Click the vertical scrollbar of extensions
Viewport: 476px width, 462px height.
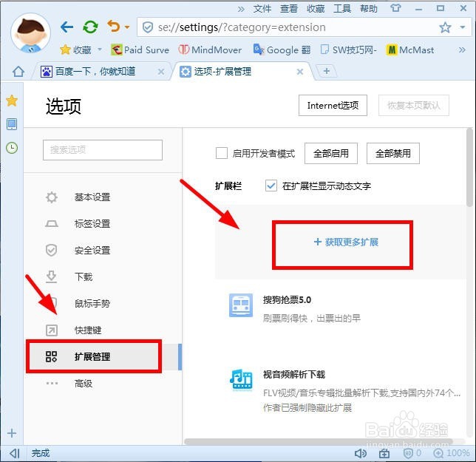click(x=469, y=167)
